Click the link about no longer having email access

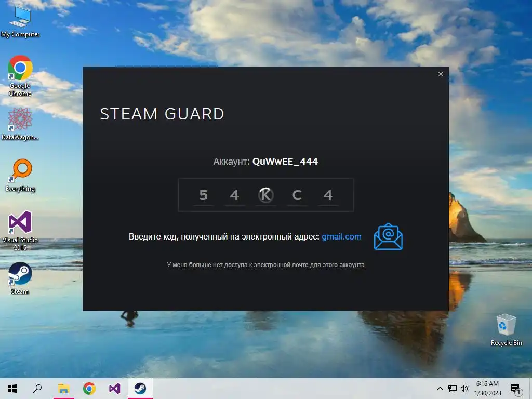point(265,265)
